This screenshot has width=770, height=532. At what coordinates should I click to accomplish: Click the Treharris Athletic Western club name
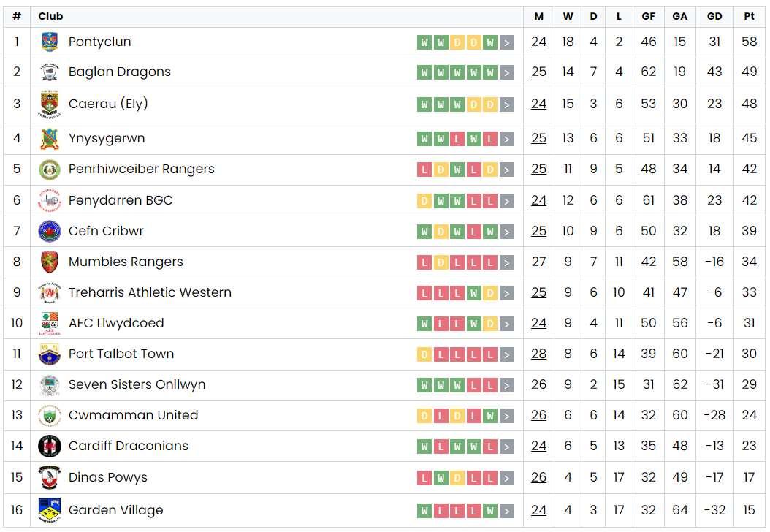pos(150,292)
